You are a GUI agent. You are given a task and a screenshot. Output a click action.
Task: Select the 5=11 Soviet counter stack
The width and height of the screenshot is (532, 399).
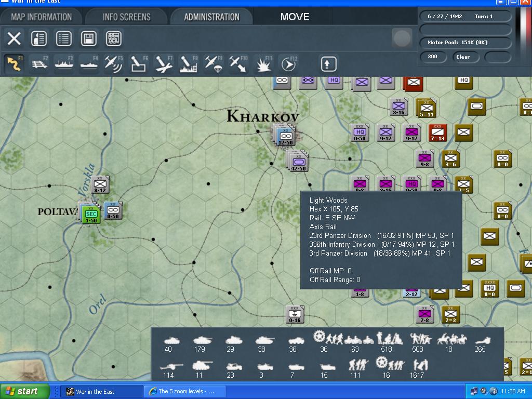tap(427, 109)
